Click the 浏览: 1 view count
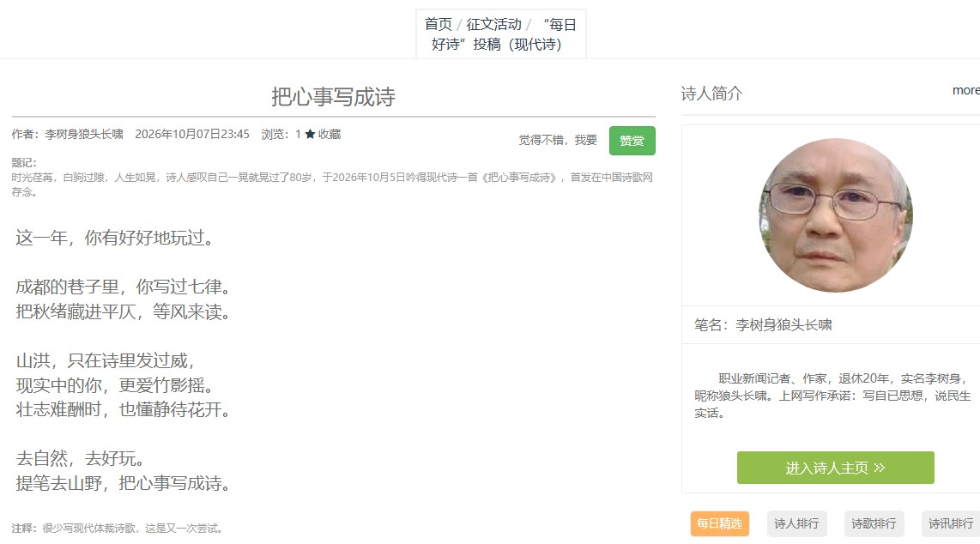This screenshot has height=544, width=980. pyautogui.click(x=281, y=134)
